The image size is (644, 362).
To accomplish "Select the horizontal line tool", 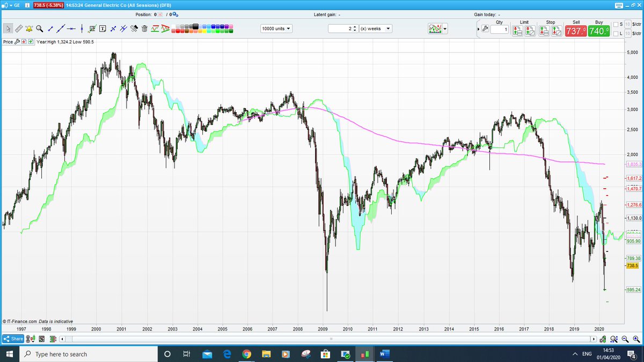I will [x=71, y=29].
